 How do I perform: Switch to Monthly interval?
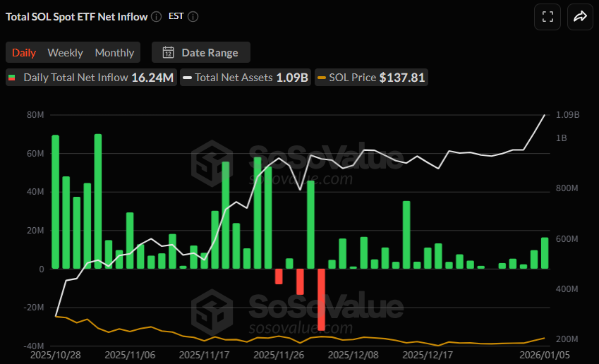114,52
